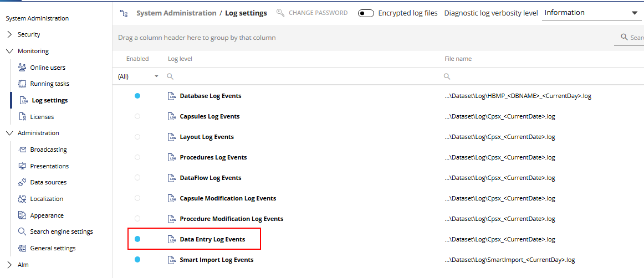
Task: Open Broadcasting page
Action: pos(48,150)
